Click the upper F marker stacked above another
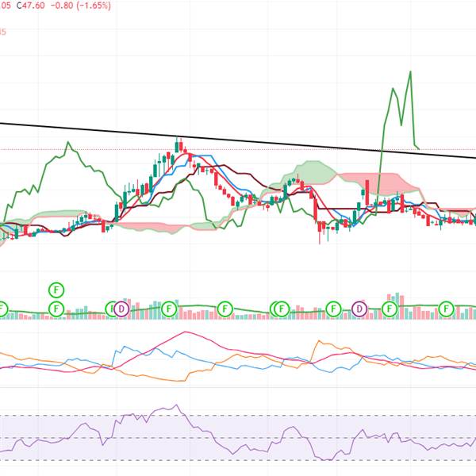This screenshot has width=476, height=476. point(56,290)
